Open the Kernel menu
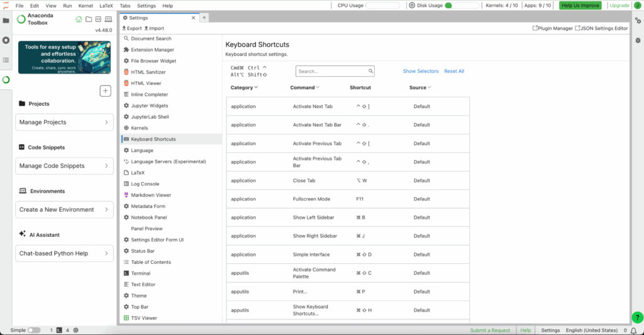 [86, 6]
